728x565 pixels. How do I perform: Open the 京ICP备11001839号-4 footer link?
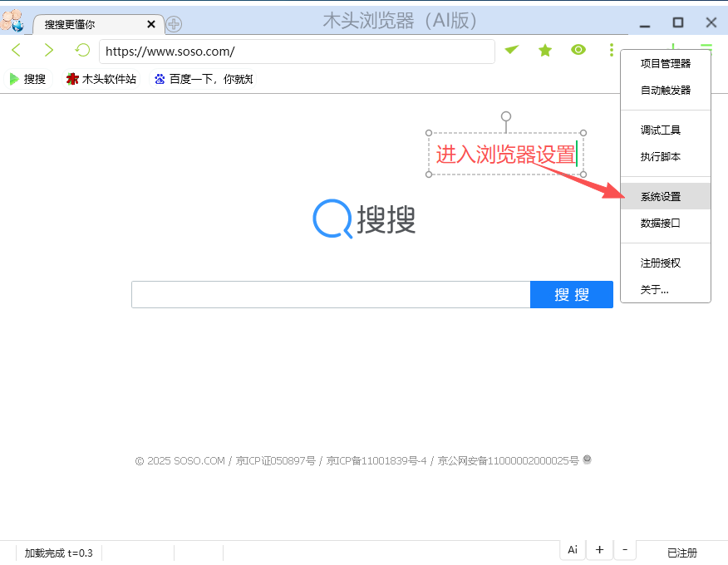click(376, 460)
